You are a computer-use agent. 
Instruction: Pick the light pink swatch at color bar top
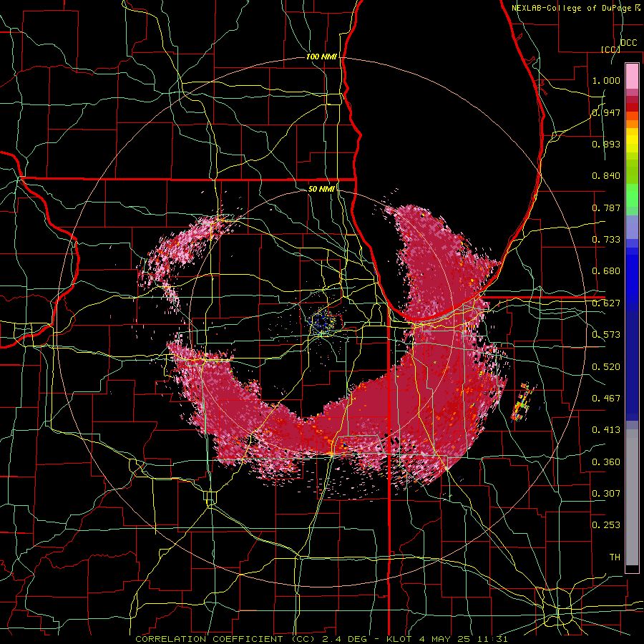632,76
